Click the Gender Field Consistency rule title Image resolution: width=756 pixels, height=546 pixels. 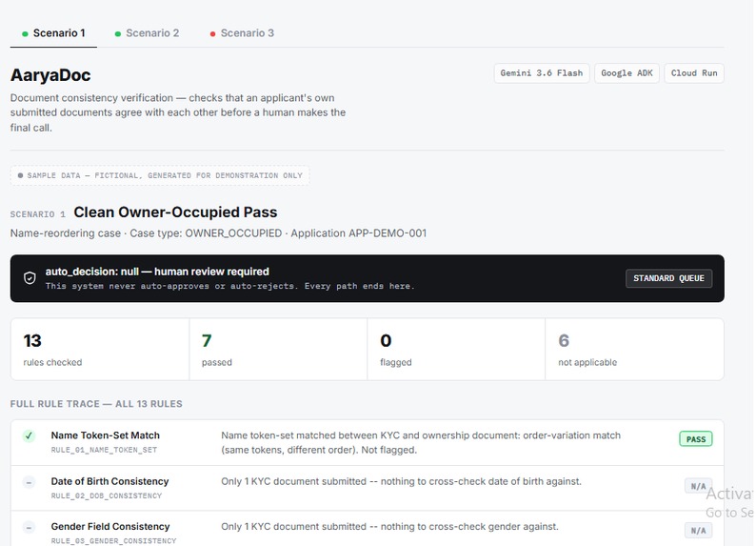110,527
